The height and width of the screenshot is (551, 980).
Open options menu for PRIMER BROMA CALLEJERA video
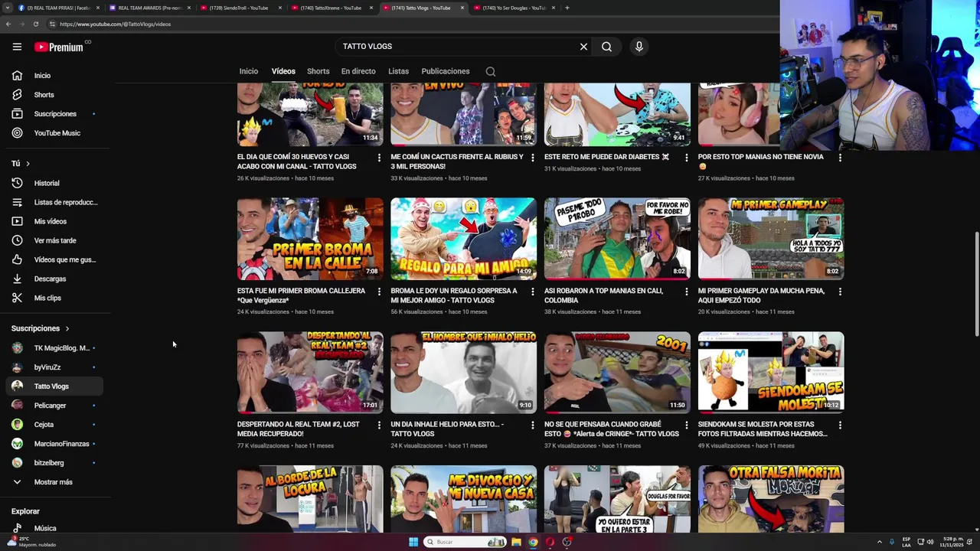tap(379, 292)
